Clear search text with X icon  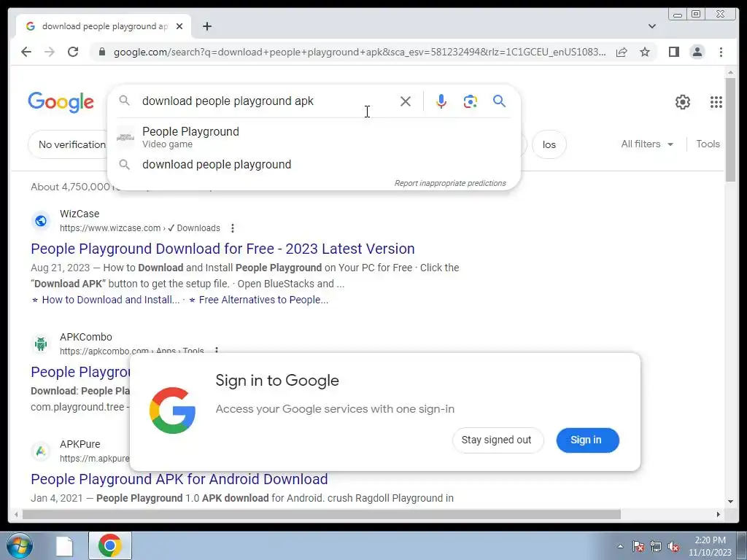pyautogui.click(x=406, y=101)
